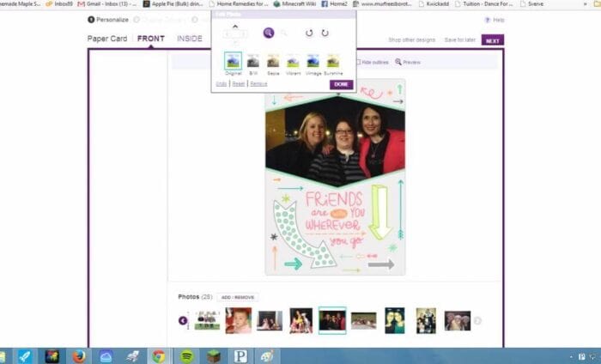
Task: Open Paint palette taskbar icon
Action: point(267,356)
